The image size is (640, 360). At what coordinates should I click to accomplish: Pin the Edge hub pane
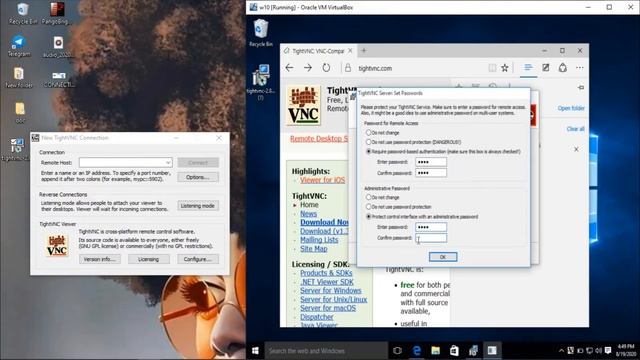[581, 87]
